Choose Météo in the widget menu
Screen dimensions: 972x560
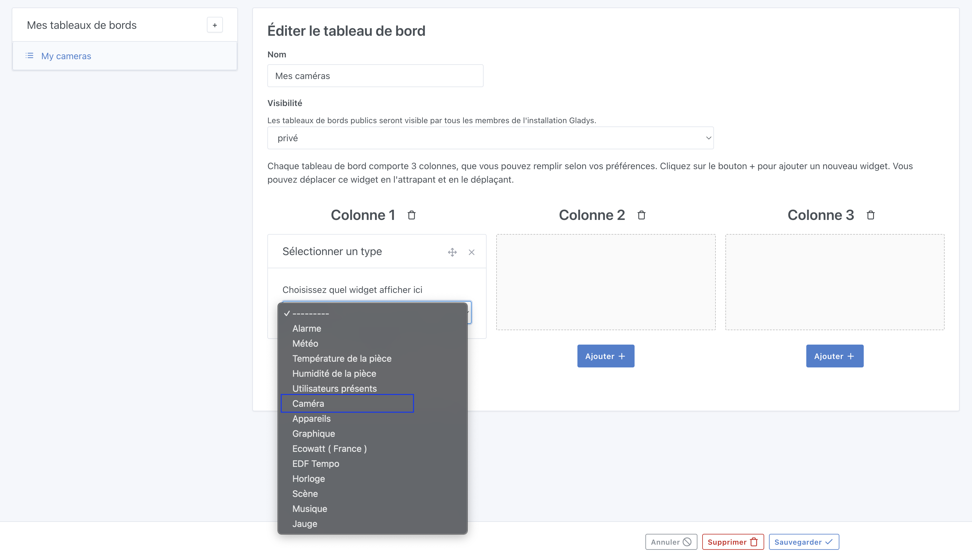click(x=305, y=343)
